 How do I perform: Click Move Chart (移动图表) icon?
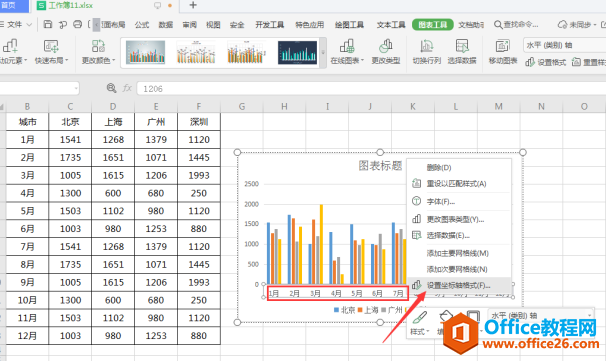tap(502, 52)
